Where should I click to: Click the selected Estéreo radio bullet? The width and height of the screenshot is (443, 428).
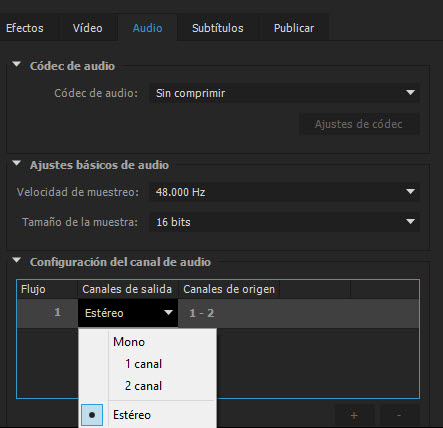[92, 415]
